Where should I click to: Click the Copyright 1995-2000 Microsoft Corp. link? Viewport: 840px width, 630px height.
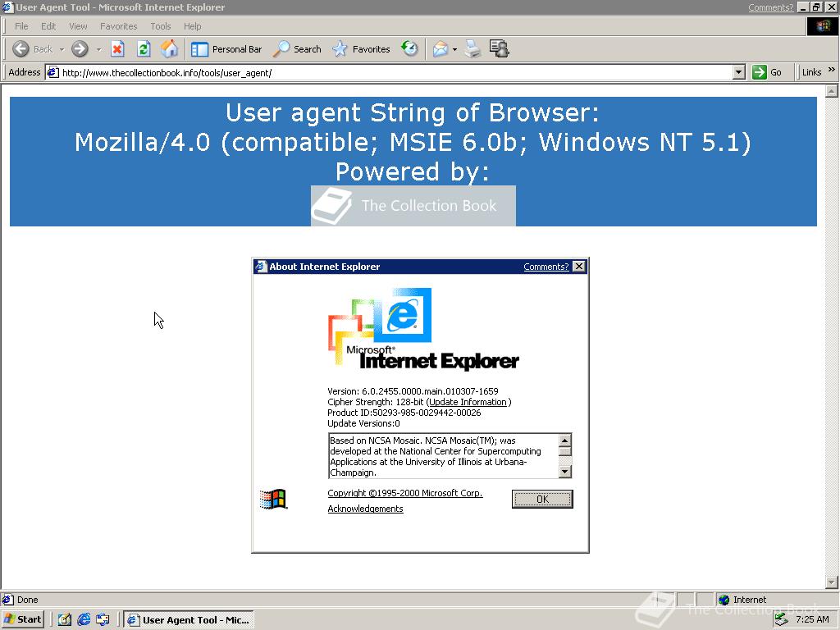click(x=405, y=493)
